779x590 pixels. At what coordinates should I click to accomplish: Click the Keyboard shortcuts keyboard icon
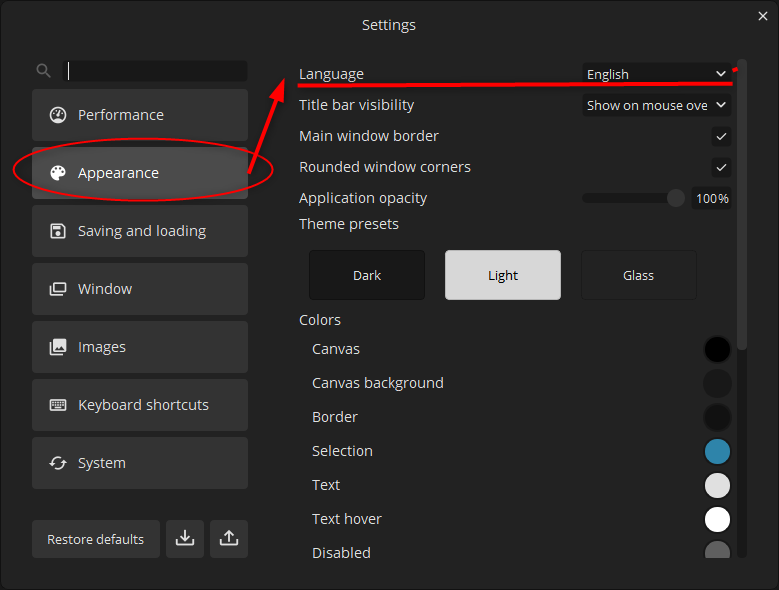[58, 405]
